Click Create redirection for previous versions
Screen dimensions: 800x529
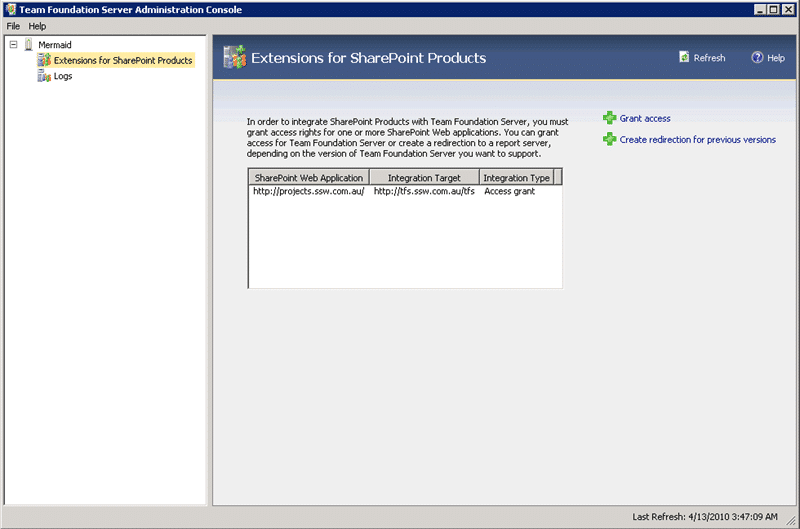[697, 140]
